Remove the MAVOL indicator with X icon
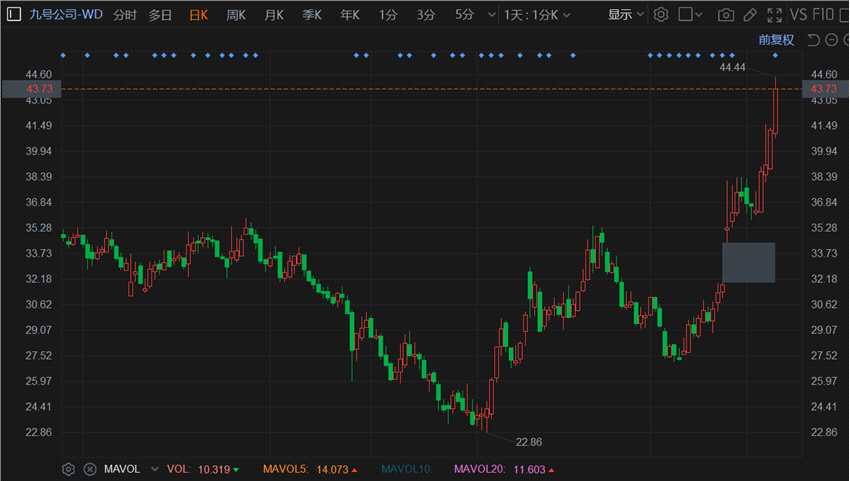Image resolution: width=850 pixels, height=481 pixels. (x=90, y=469)
